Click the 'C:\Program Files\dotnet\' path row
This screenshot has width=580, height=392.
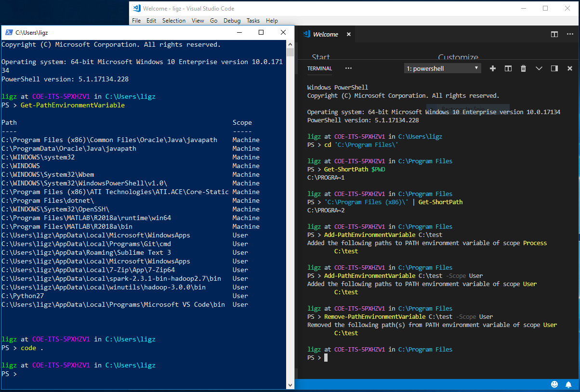pyautogui.click(x=48, y=200)
